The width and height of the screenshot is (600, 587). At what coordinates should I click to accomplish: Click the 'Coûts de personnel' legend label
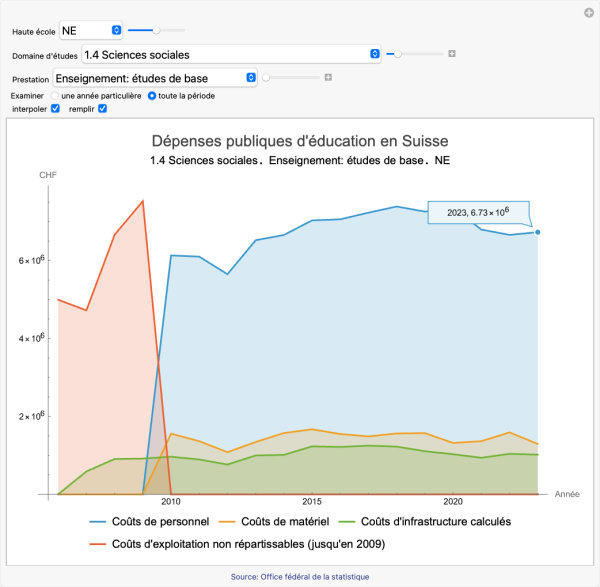click(157, 521)
